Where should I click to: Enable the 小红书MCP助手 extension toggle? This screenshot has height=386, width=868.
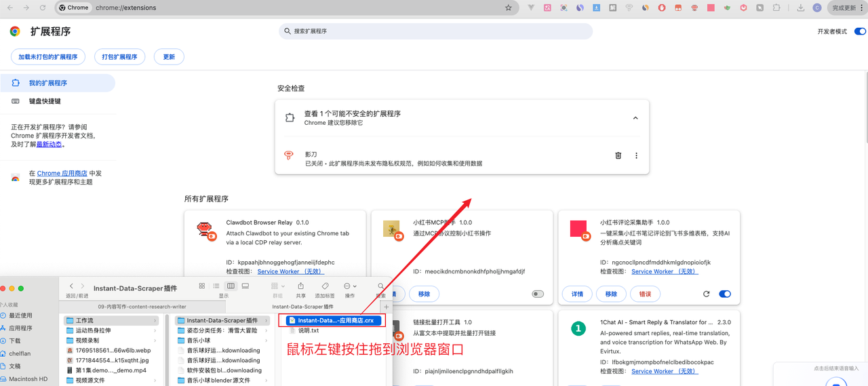point(538,294)
